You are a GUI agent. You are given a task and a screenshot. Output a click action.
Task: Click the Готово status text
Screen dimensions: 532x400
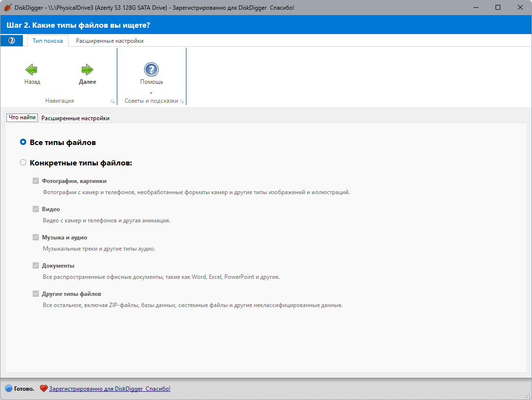[x=24, y=389]
